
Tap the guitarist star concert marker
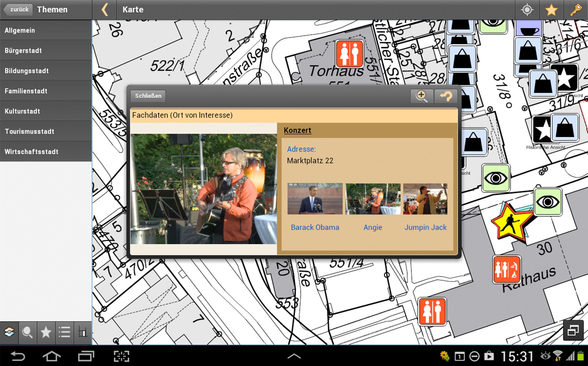510,222
